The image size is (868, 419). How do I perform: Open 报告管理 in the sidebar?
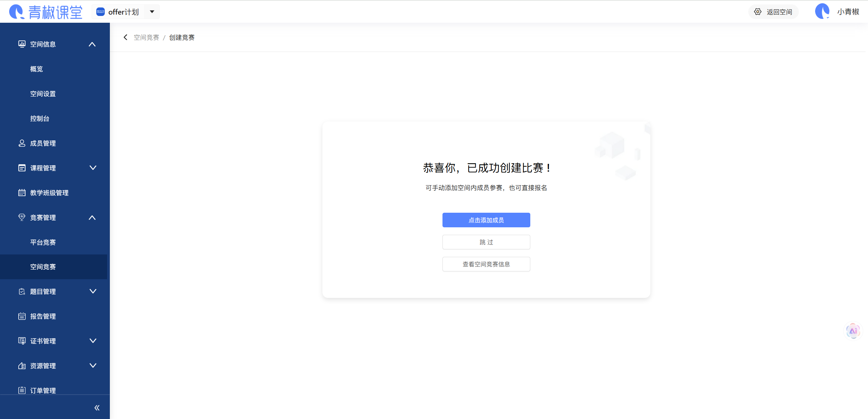click(43, 316)
